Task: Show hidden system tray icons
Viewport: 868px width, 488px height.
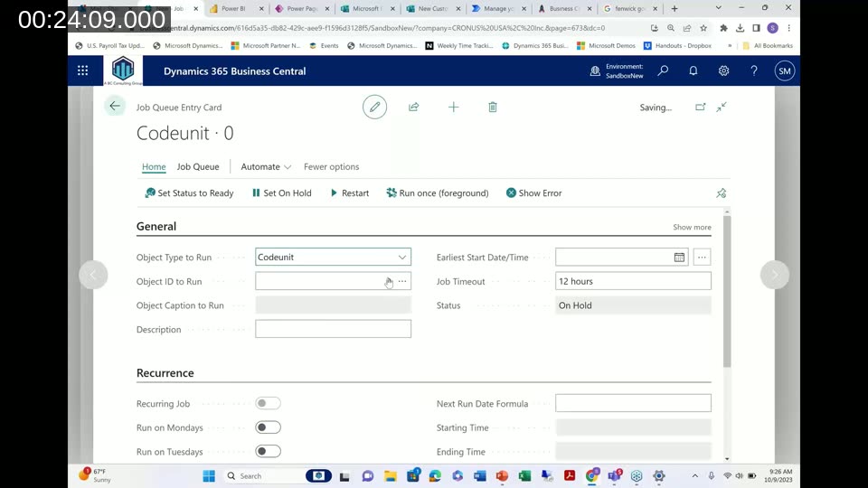Action: [x=694, y=476]
